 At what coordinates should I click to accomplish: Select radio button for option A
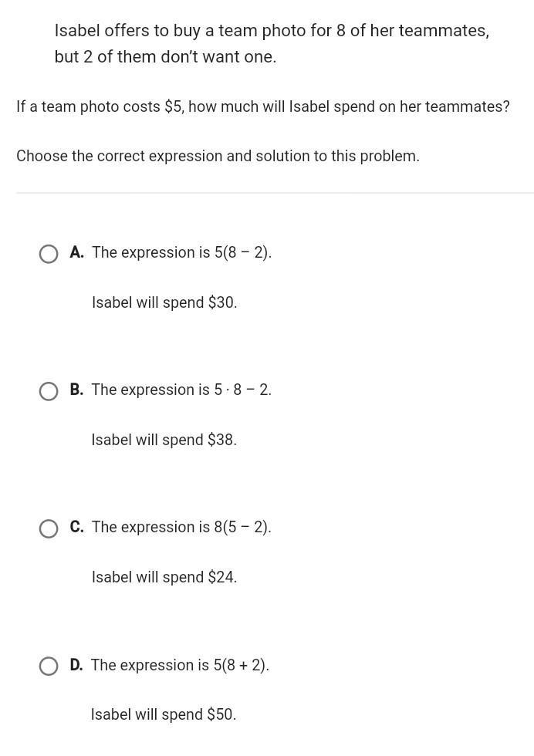click(49, 254)
